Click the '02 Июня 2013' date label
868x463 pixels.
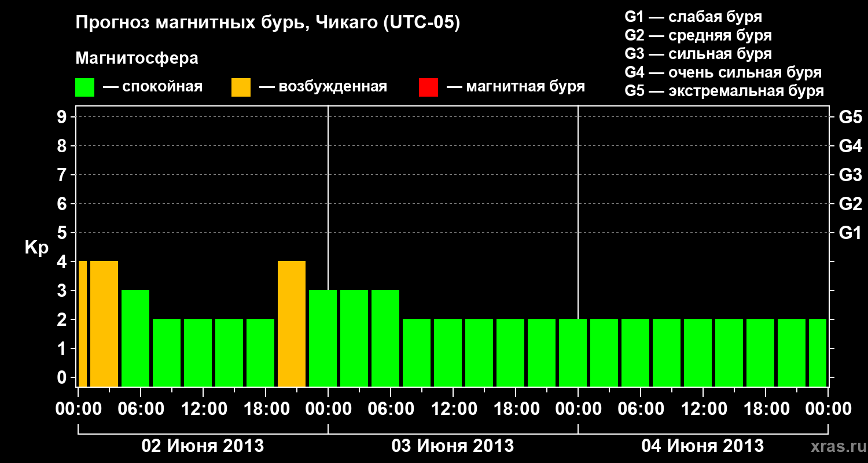point(203,446)
